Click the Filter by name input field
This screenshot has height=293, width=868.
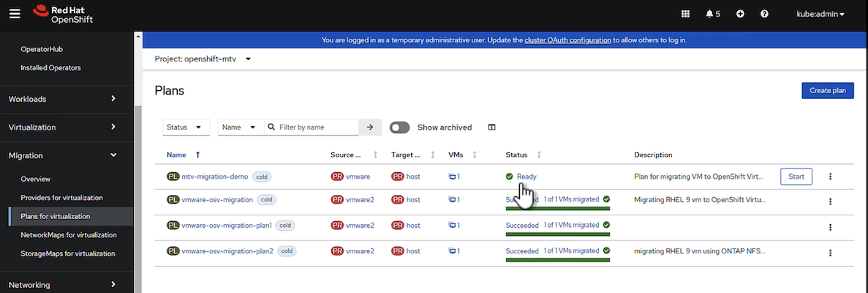(x=316, y=127)
